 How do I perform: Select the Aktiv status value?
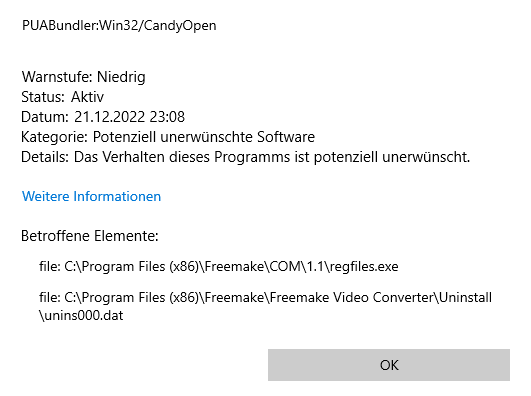pos(87,97)
